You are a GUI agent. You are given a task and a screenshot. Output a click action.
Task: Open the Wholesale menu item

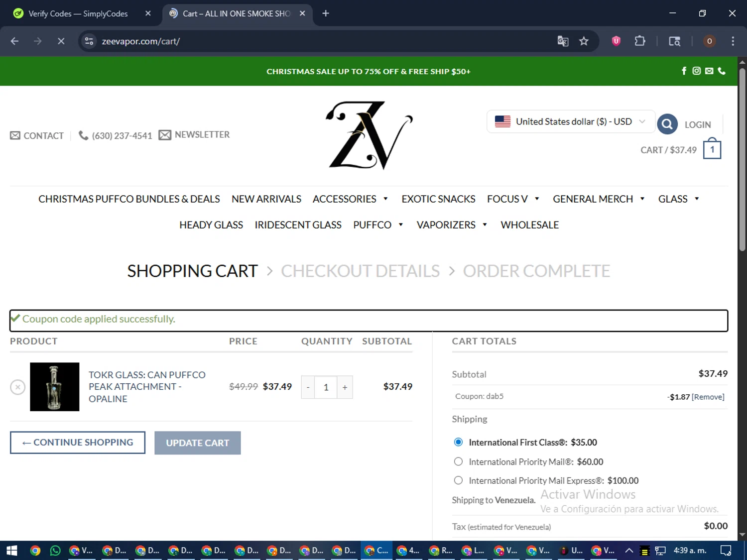(529, 224)
